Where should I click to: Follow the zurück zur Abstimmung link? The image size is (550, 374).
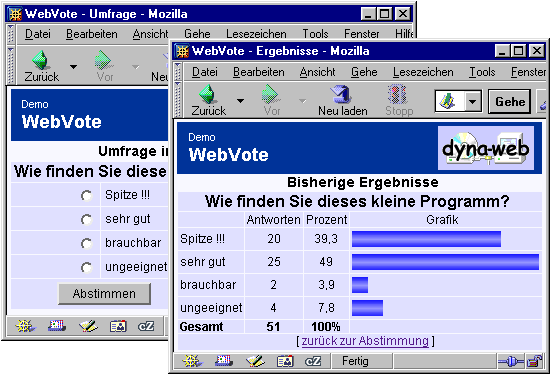[365, 341]
